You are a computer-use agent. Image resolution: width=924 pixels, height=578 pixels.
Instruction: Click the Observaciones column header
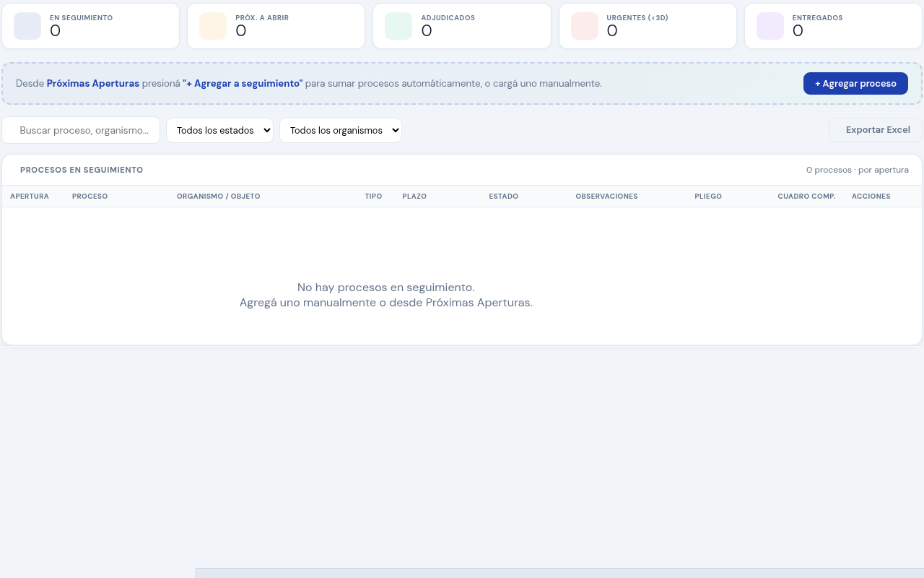[x=606, y=197]
